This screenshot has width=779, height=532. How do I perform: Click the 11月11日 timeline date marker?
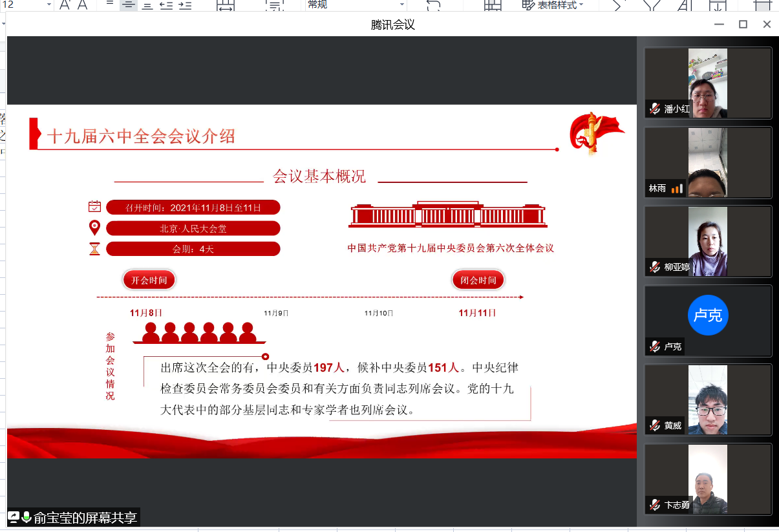477,313
